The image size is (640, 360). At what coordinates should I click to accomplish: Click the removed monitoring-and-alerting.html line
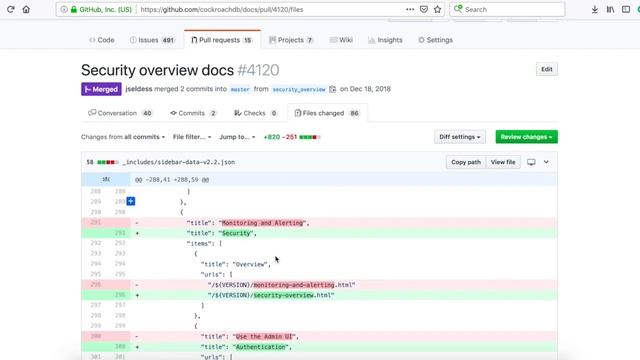click(x=319, y=284)
